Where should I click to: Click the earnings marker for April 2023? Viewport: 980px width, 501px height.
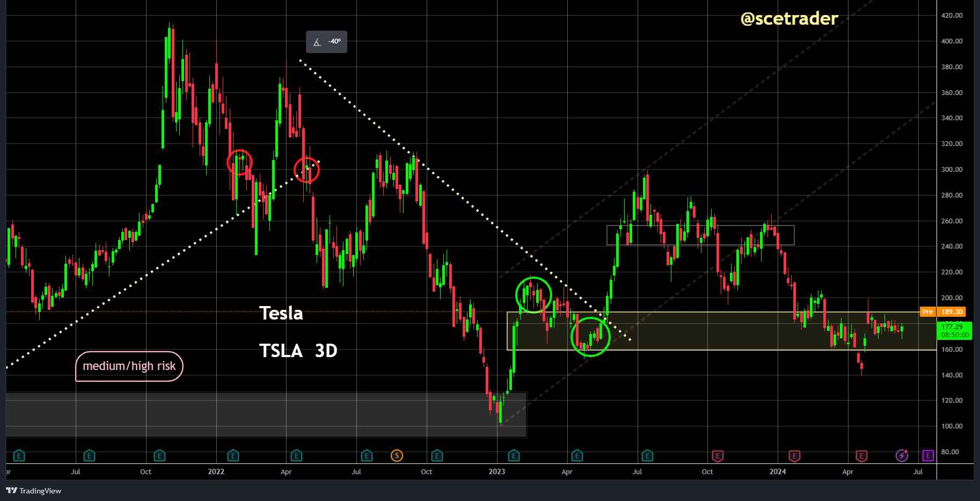[x=577, y=456]
